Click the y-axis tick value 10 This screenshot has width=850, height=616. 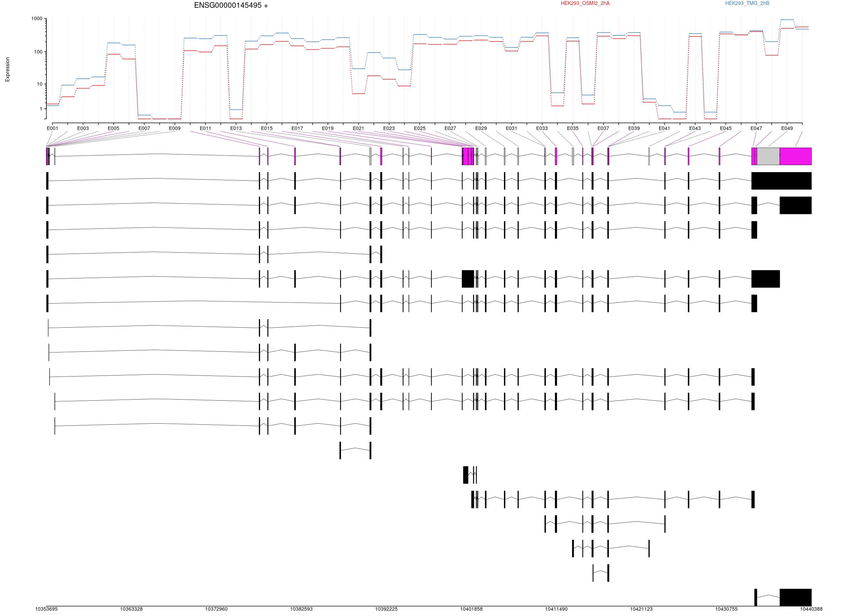tap(40, 84)
